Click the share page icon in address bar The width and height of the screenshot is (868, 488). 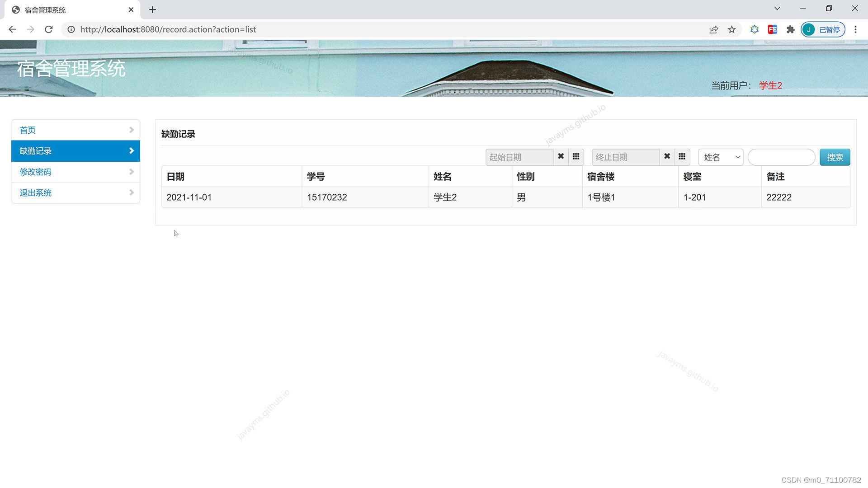click(714, 29)
